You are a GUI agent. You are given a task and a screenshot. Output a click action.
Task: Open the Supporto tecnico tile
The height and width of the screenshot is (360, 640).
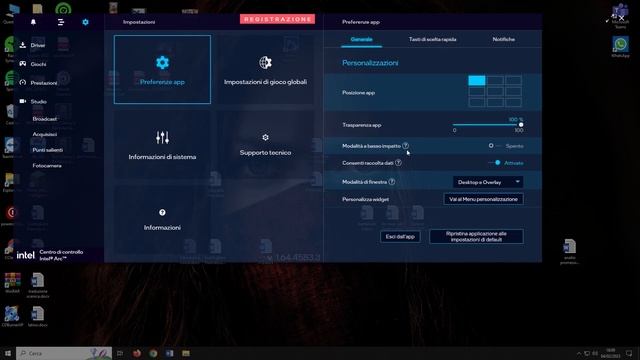tap(265, 144)
